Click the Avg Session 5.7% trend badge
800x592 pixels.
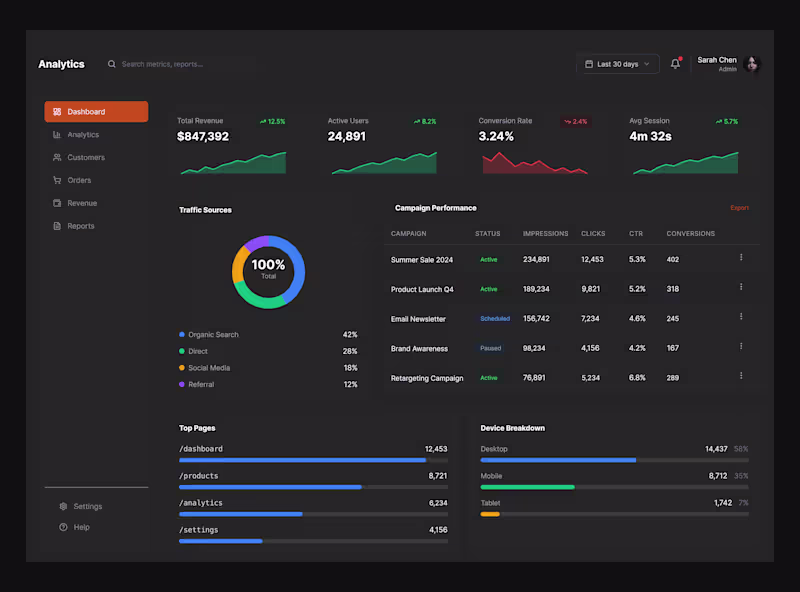coord(727,121)
